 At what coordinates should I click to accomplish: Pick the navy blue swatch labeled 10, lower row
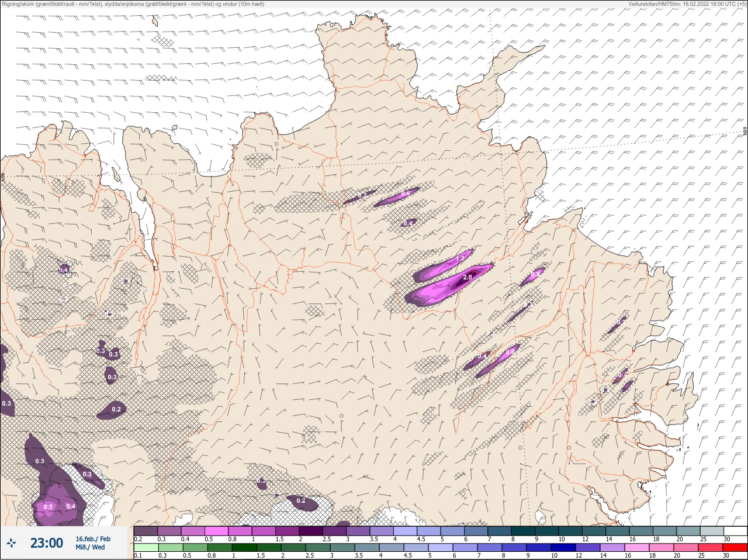(x=563, y=548)
